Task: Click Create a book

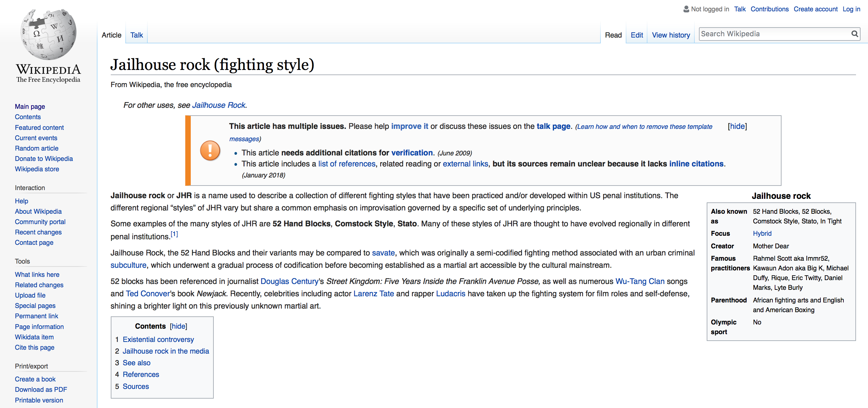Action: [x=35, y=379]
